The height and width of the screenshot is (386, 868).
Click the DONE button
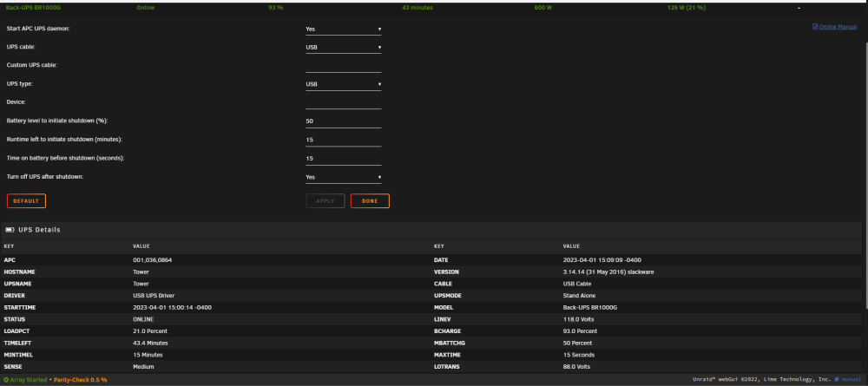coord(370,200)
